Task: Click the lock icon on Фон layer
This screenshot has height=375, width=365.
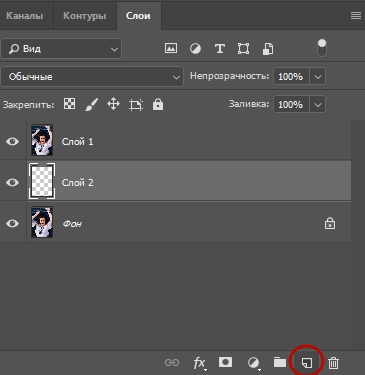Action: [330, 223]
